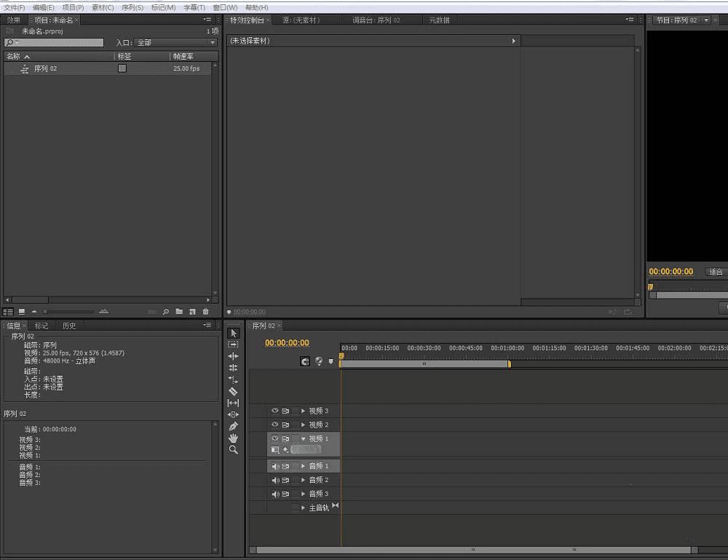728x560 pixels.
Task: Expand the 主音轨 master track
Action: point(304,508)
